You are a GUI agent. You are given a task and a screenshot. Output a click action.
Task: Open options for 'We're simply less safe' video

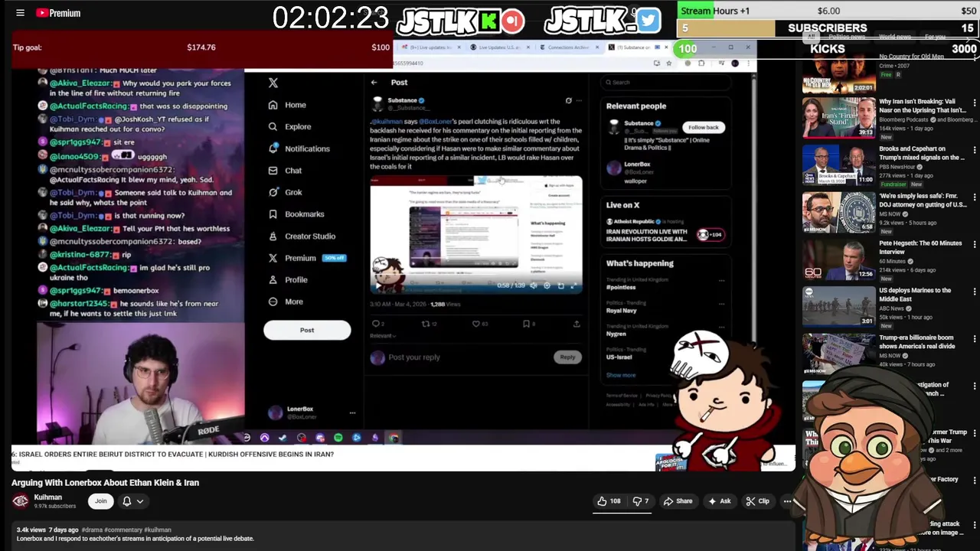pyautogui.click(x=974, y=197)
